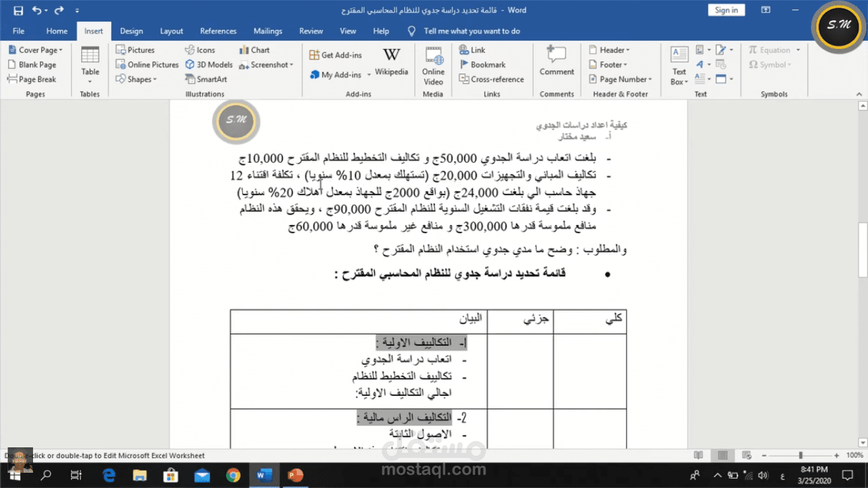This screenshot has height=488, width=868.
Task: Customize Quick Access Toolbar dropdown
Action: pos(77,11)
